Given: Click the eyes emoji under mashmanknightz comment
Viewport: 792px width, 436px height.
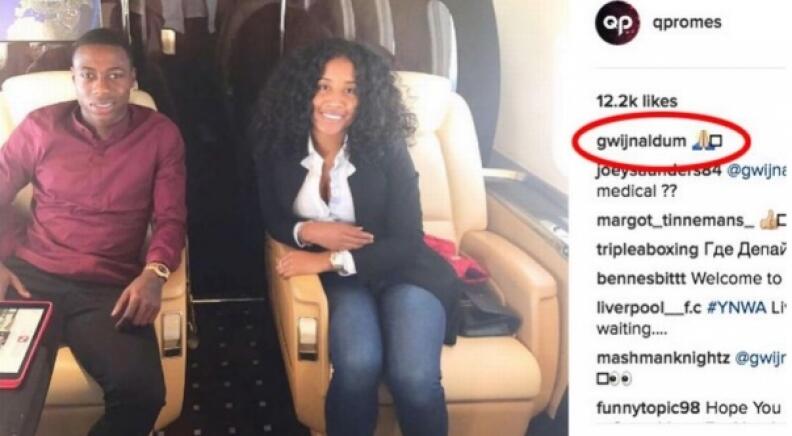Looking at the screenshot, I should click(x=621, y=378).
